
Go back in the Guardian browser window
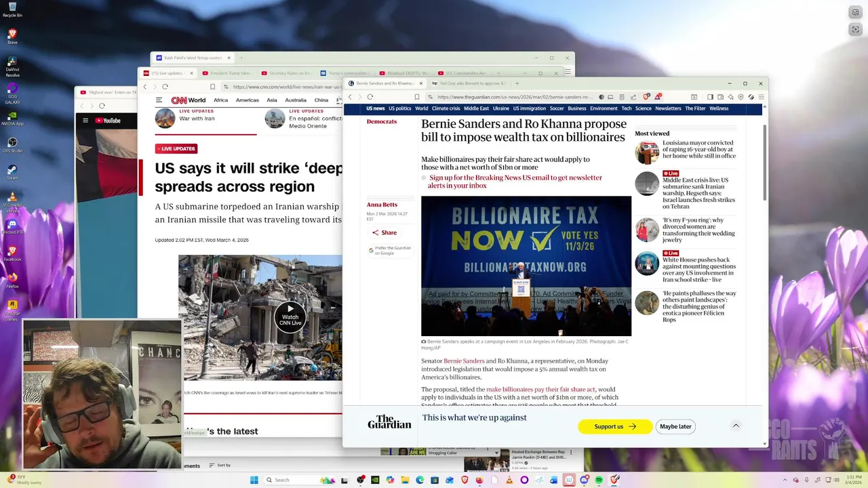coord(350,97)
